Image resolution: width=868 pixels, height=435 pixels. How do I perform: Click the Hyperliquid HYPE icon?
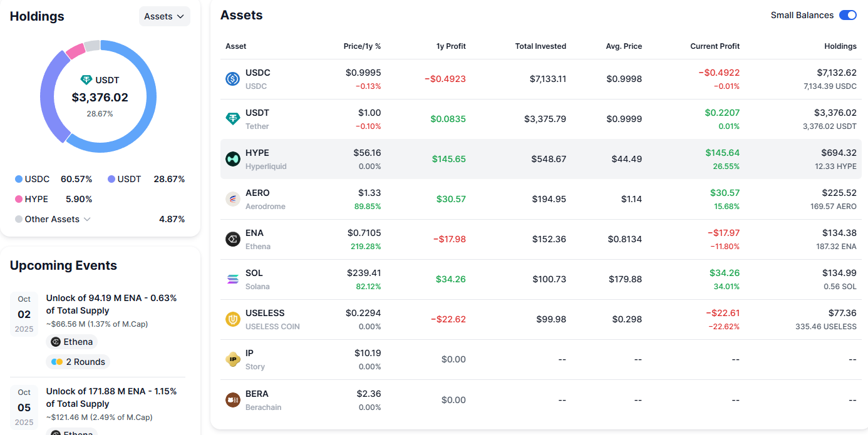233,159
